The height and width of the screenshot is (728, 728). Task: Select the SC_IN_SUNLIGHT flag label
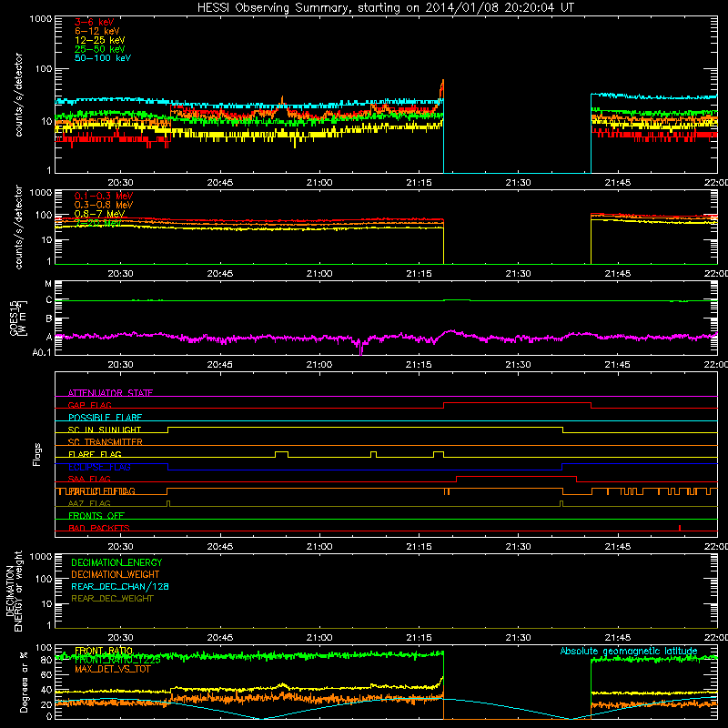pos(105,430)
